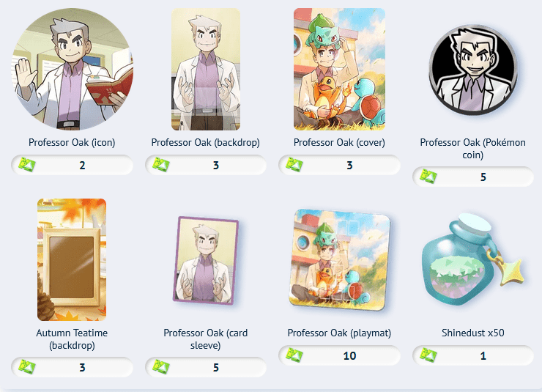Open the Professor Oak card sleeve image
The image size is (542, 392).
coord(206,260)
